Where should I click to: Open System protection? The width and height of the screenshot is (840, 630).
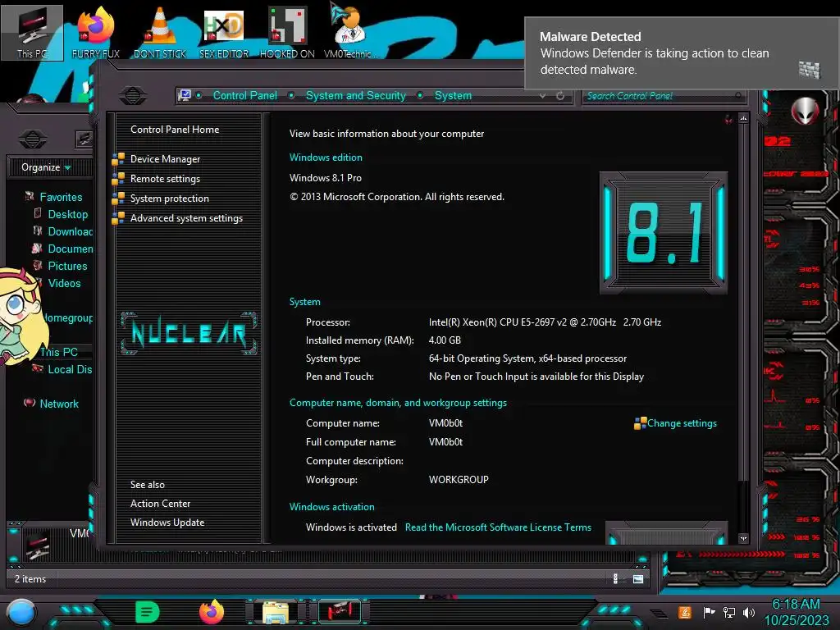(x=169, y=199)
